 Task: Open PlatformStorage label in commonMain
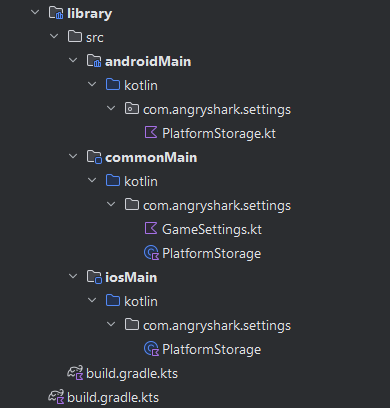211,254
